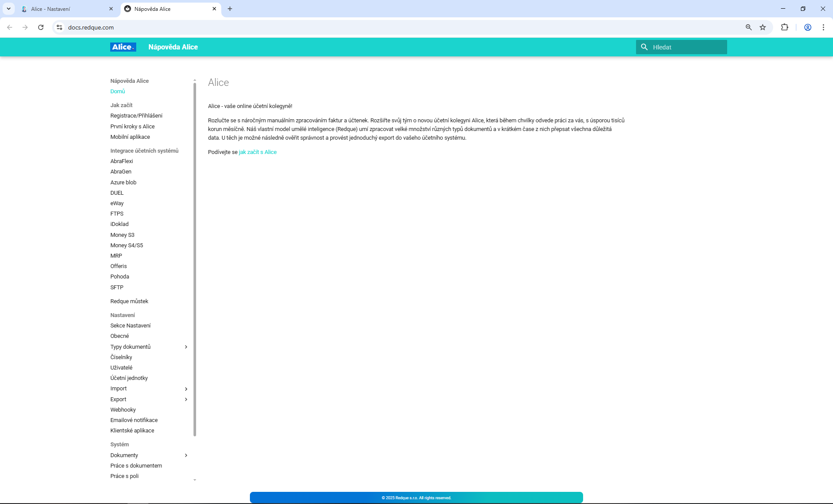Click the search magnifier icon in header
The height and width of the screenshot is (504, 833).
644,47
